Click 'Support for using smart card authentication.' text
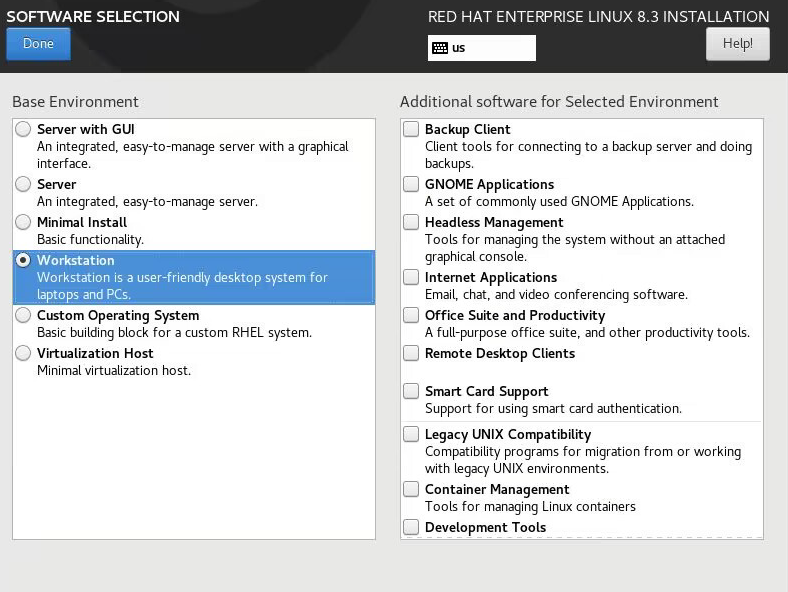The image size is (788, 592). (553, 409)
